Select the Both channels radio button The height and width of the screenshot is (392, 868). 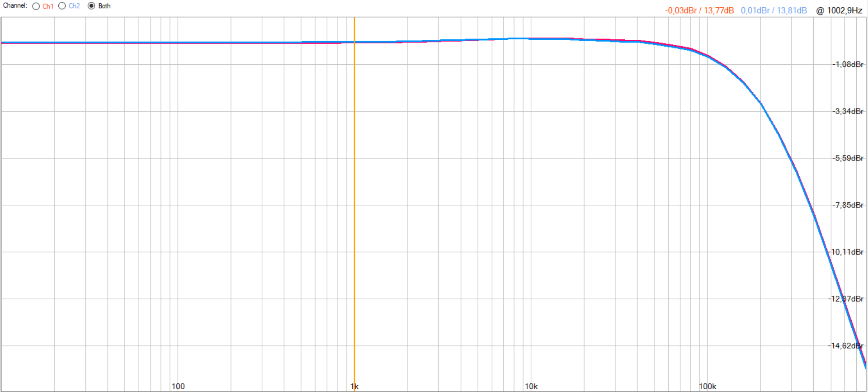pos(92,6)
